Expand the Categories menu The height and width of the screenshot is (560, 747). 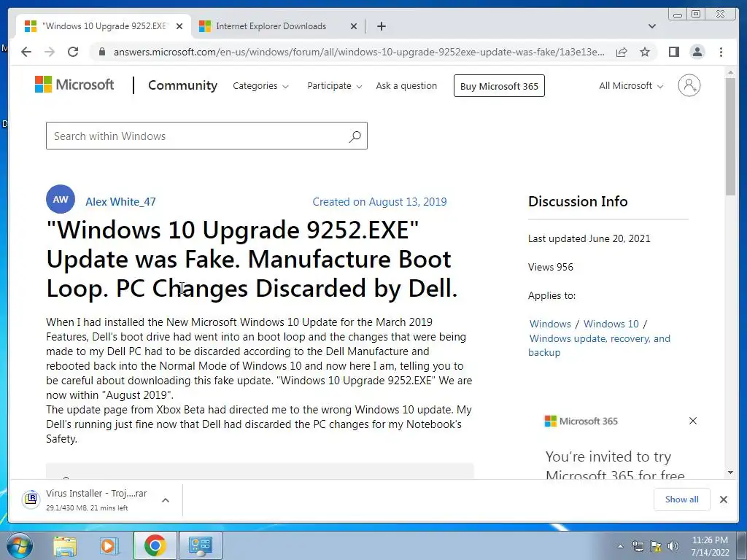tap(260, 86)
